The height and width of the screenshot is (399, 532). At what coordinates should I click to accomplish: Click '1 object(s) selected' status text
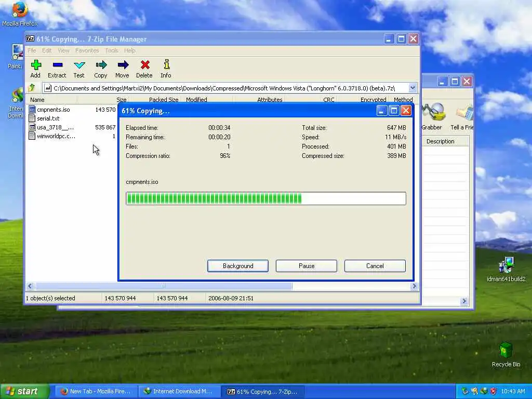coord(50,298)
